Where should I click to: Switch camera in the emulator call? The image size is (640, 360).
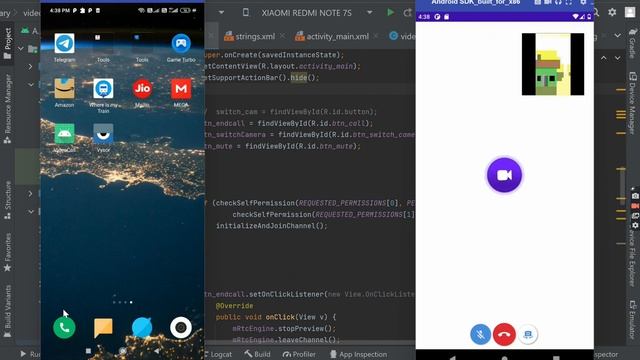point(528,335)
